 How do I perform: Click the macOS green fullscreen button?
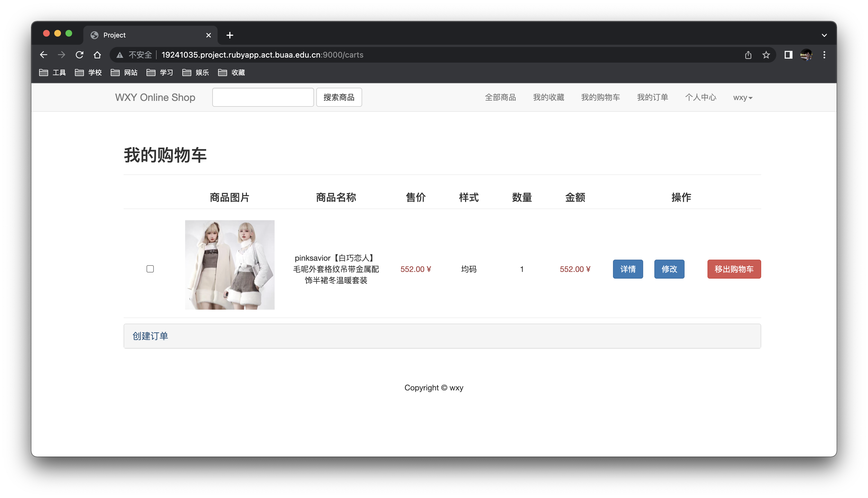[69, 33]
